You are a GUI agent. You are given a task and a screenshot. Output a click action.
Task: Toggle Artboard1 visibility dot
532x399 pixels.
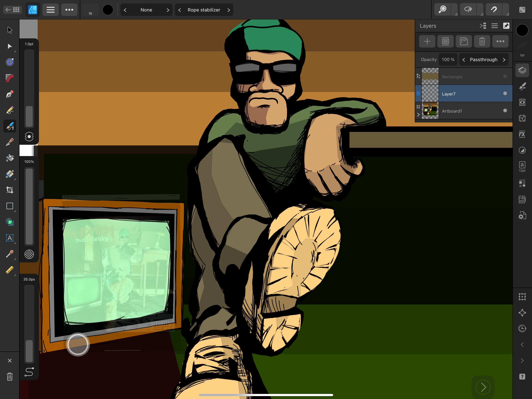(505, 110)
